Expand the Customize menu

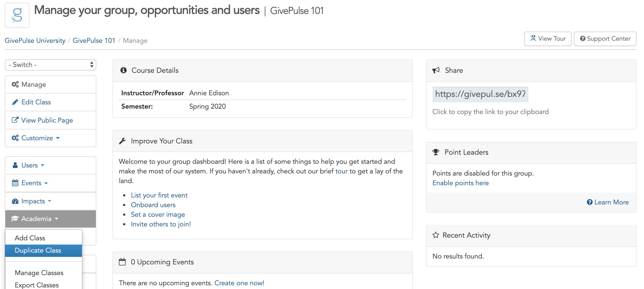tap(51, 138)
